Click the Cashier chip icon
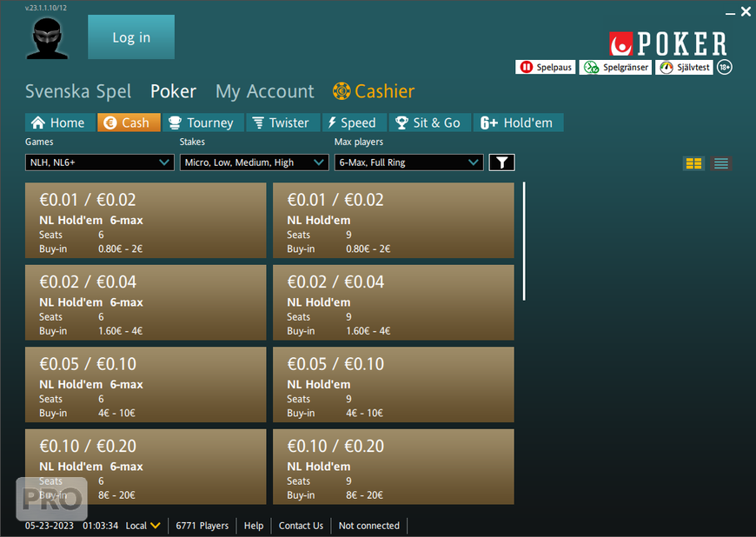Image resolution: width=756 pixels, height=537 pixels. pyautogui.click(x=342, y=91)
